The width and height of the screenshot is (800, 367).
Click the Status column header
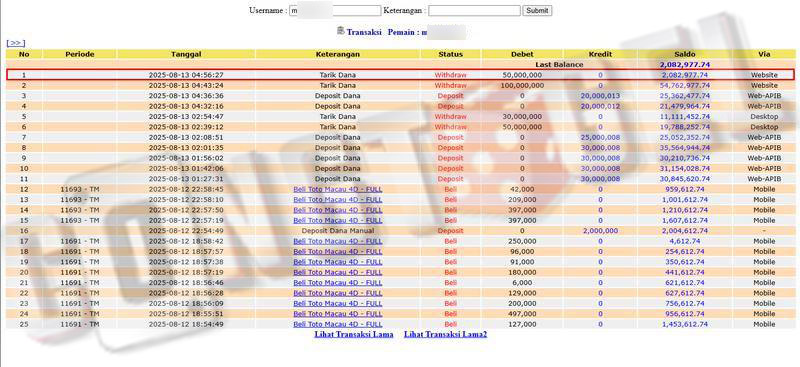451,54
